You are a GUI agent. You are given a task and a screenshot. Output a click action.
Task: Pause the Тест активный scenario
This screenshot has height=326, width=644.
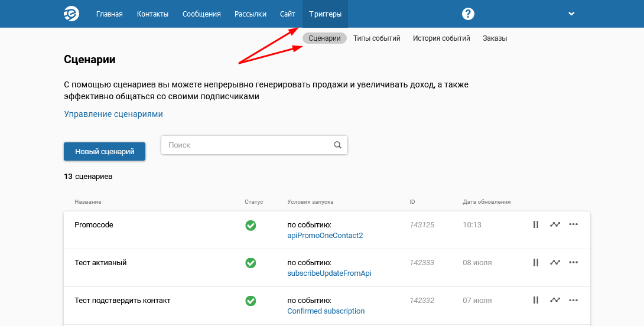pyautogui.click(x=535, y=262)
